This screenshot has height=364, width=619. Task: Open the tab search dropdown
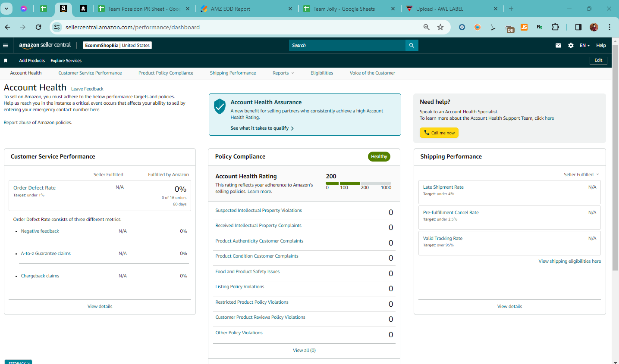[6, 9]
